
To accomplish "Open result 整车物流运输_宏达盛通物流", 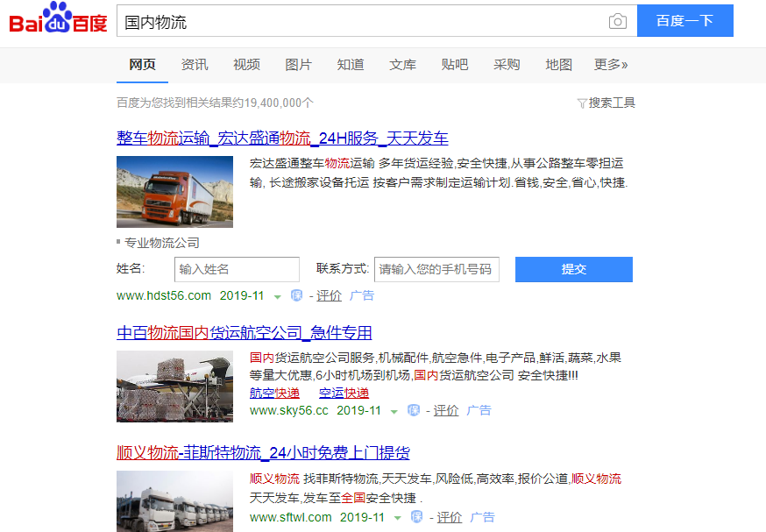I will (282, 138).
